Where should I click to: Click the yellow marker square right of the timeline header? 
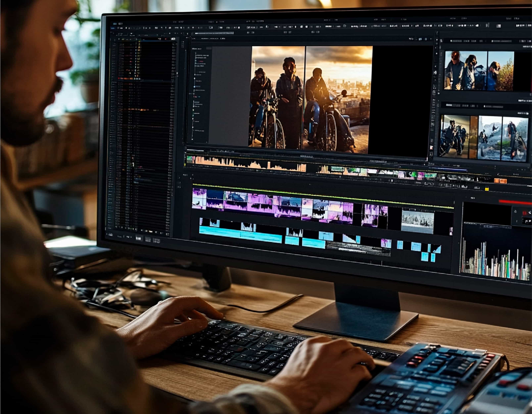click(487, 189)
